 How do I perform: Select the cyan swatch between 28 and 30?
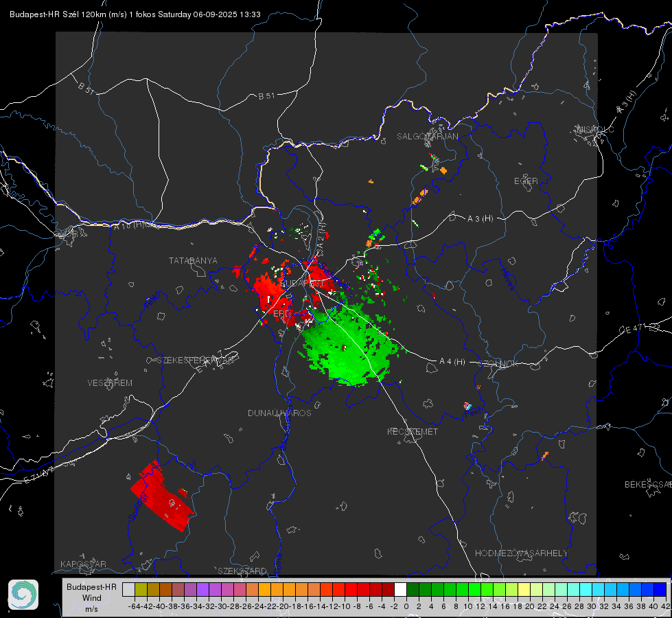click(586, 589)
